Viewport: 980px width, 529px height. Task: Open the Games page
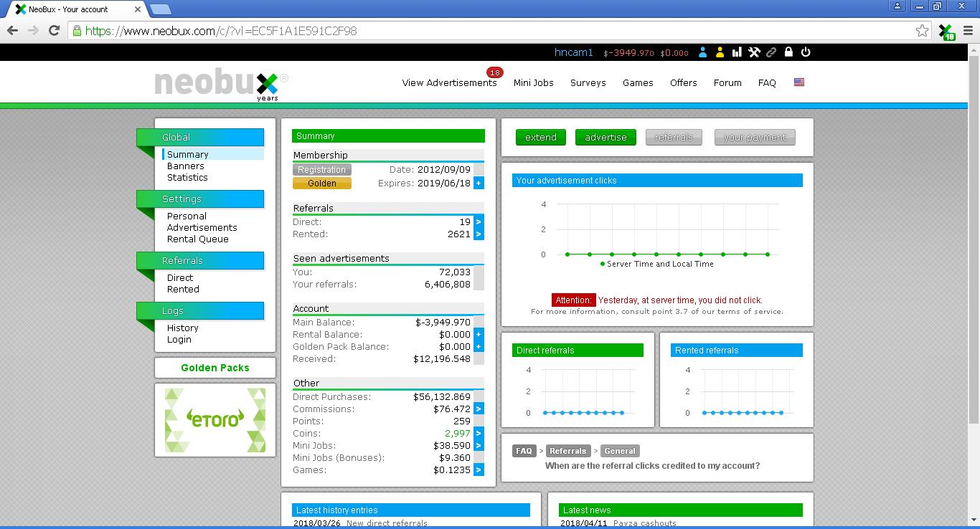point(638,83)
